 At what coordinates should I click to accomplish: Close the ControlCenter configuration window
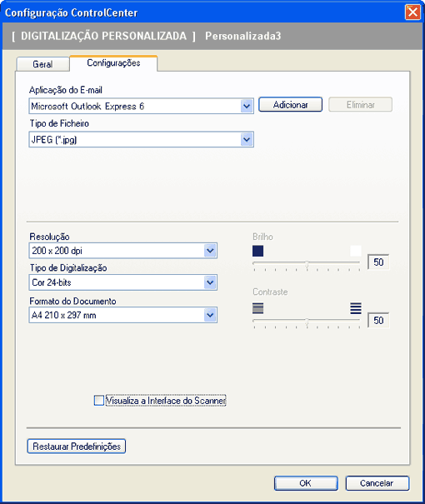(x=412, y=12)
